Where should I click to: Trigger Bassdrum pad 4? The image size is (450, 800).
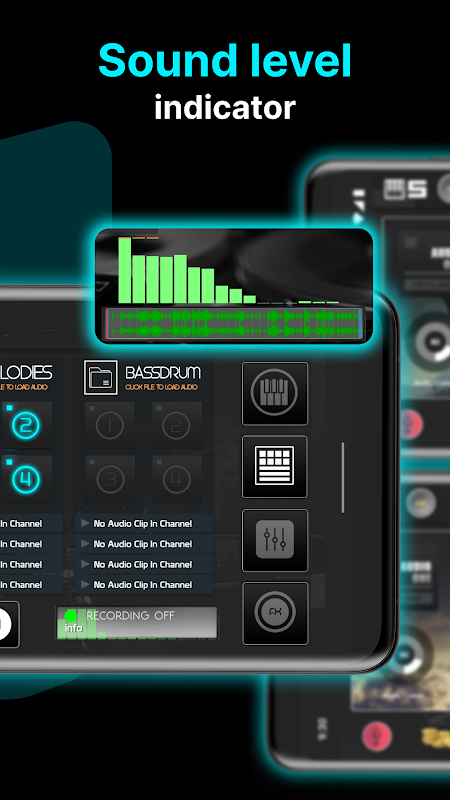pyautogui.click(x=177, y=479)
